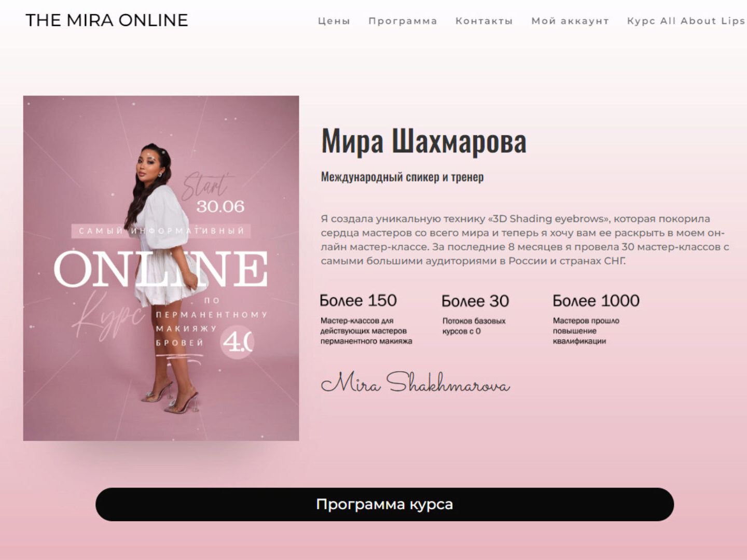Click the Потоков базовых курсов с 0 caption
747x560 pixels.
pyautogui.click(x=474, y=326)
